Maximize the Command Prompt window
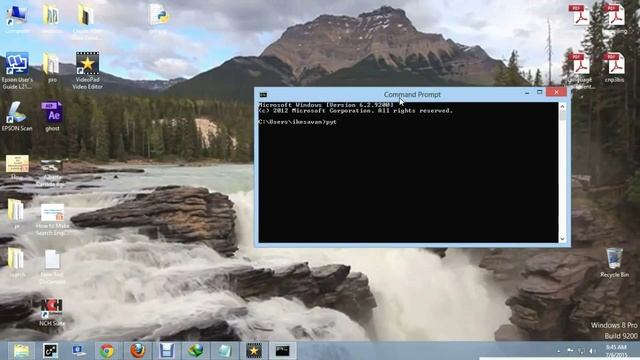The image size is (640, 360). pyautogui.click(x=540, y=92)
